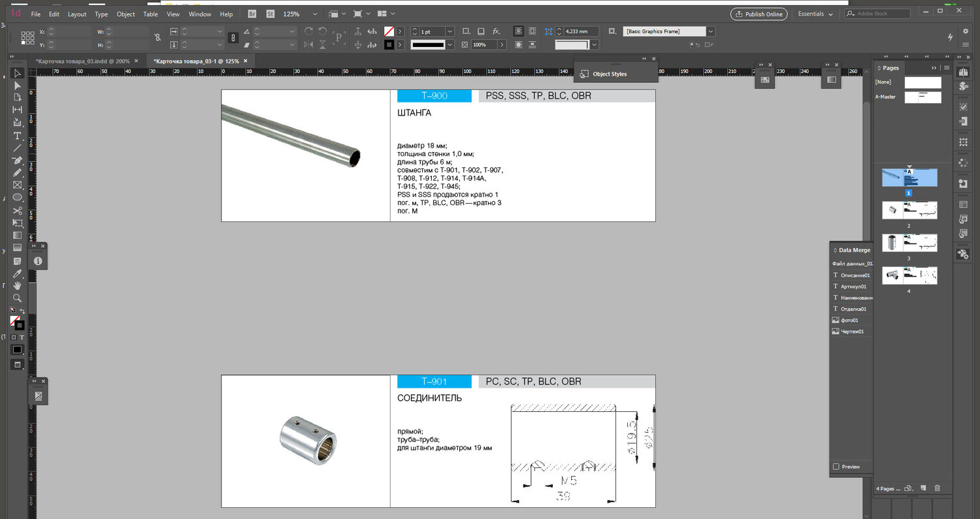Screen dimensions: 980x519
Task: Select the Gradient Swatch tool
Action: (x=18, y=235)
